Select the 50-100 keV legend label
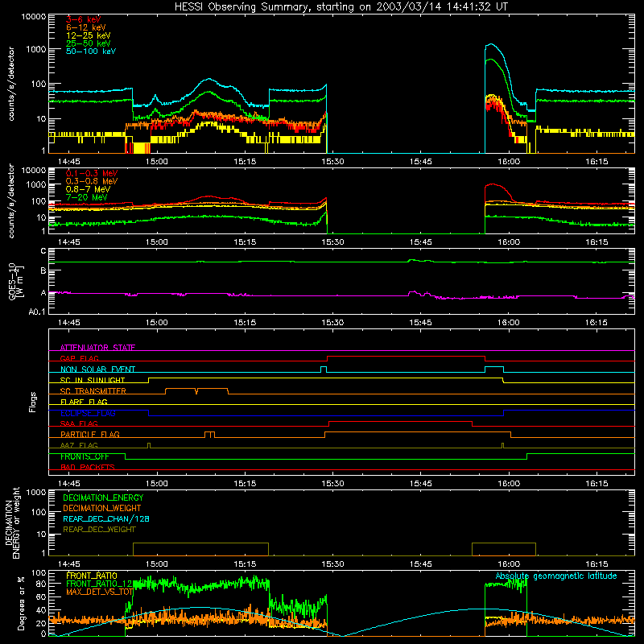644x644 pixels. coord(90,52)
